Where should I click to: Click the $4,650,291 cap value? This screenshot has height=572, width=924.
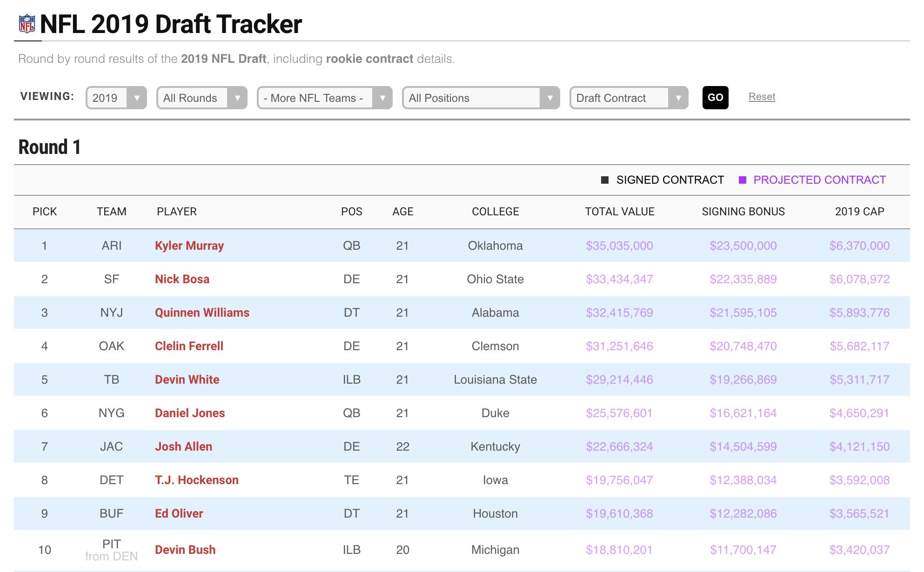[860, 413]
